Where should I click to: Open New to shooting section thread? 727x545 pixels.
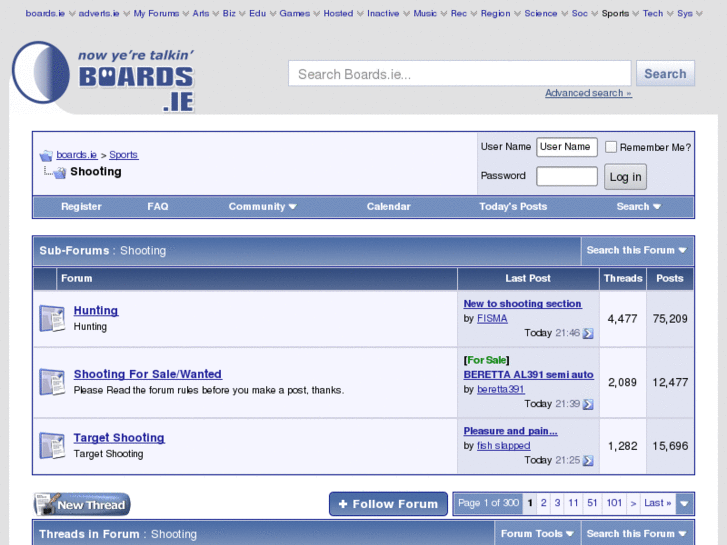523,303
